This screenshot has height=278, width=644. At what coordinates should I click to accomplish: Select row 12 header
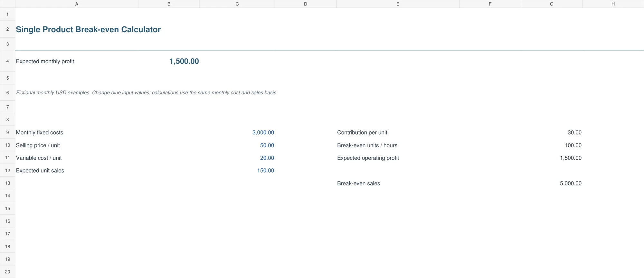pos(7,171)
